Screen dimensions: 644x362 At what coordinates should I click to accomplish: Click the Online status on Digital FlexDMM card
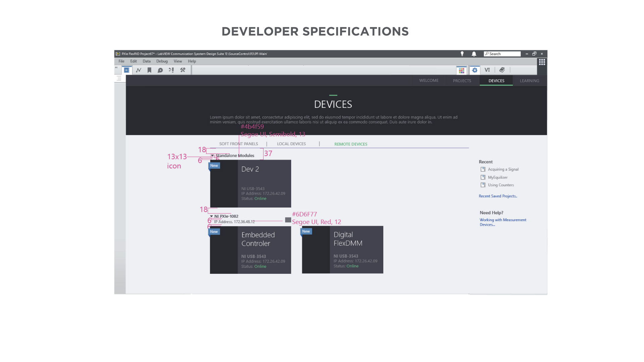pyautogui.click(x=353, y=266)
